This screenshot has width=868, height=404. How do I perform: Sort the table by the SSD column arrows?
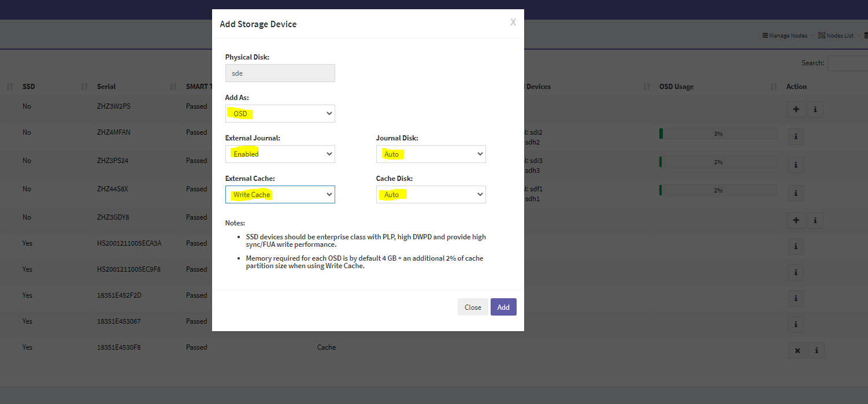coord(84,87)
